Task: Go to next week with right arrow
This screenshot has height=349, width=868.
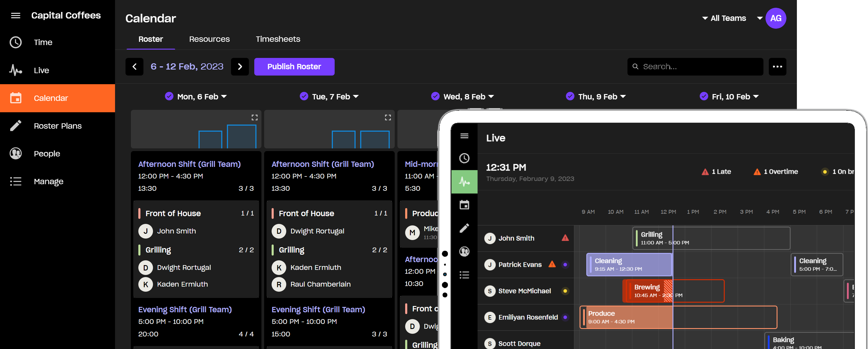Action: pos(240,67)
